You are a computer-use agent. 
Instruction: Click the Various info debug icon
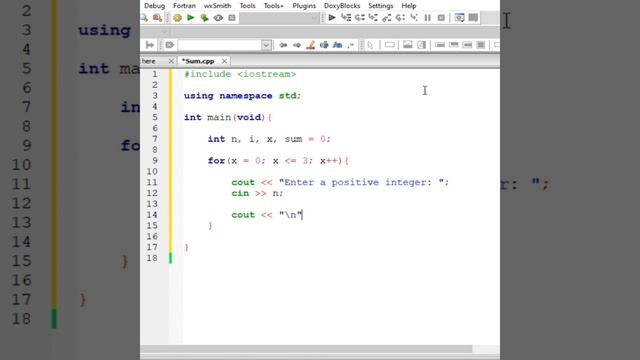(x=473, y=18)
